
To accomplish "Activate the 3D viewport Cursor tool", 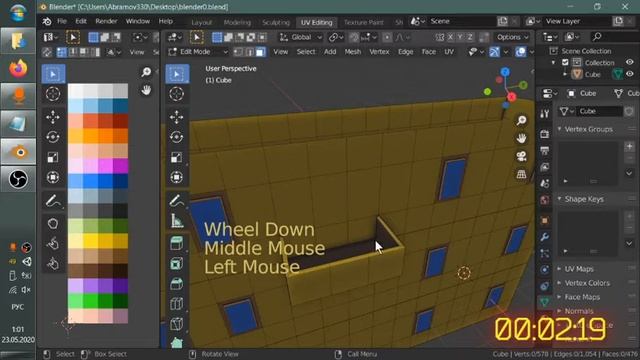I will (x=177, y=94).
